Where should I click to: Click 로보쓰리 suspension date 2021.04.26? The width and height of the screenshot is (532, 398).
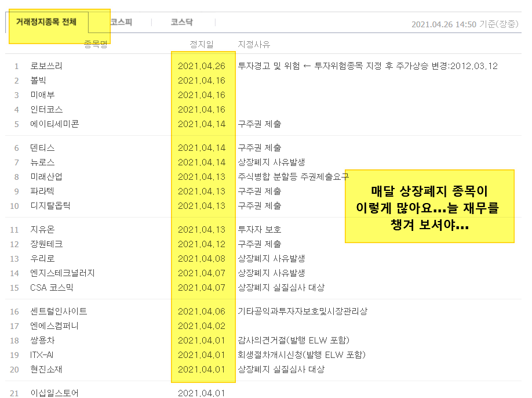tap(202, 66)
